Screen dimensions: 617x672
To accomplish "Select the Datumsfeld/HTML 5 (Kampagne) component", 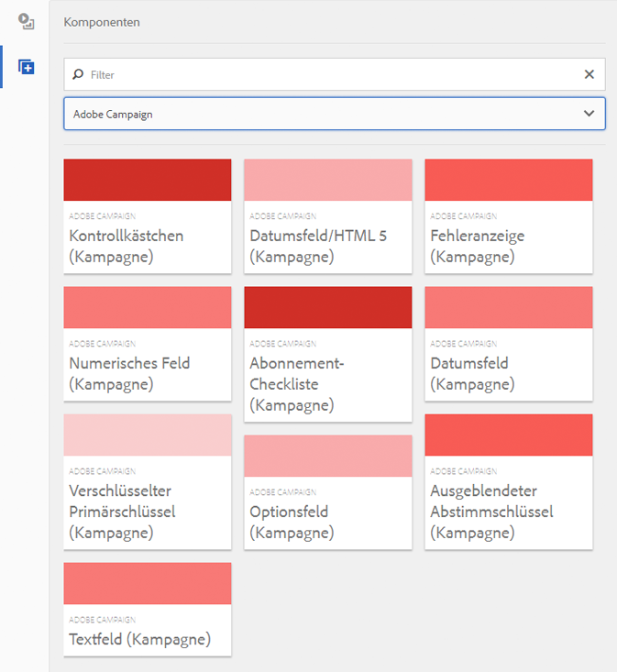I will tap(328, 216).
